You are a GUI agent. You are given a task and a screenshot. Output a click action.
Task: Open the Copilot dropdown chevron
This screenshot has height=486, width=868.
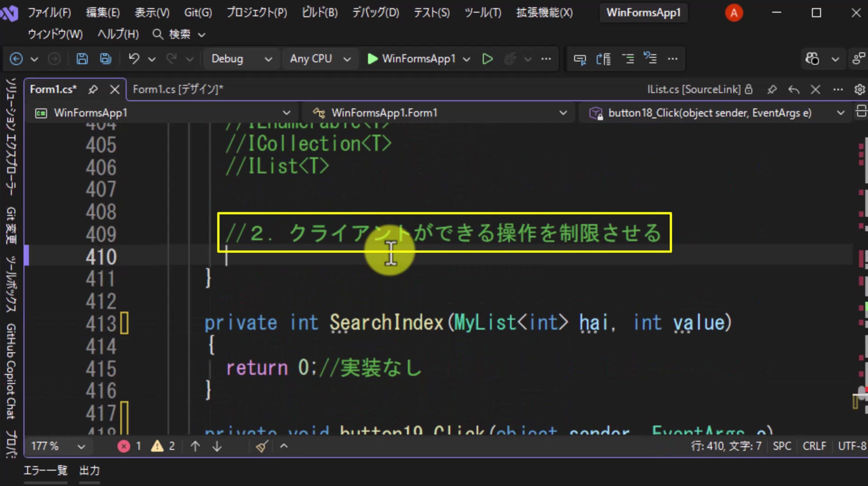click(x=835, y=59)
